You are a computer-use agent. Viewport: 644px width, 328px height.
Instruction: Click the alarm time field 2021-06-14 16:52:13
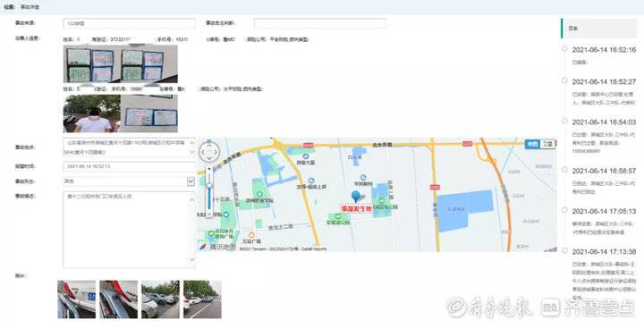[130, 166]
